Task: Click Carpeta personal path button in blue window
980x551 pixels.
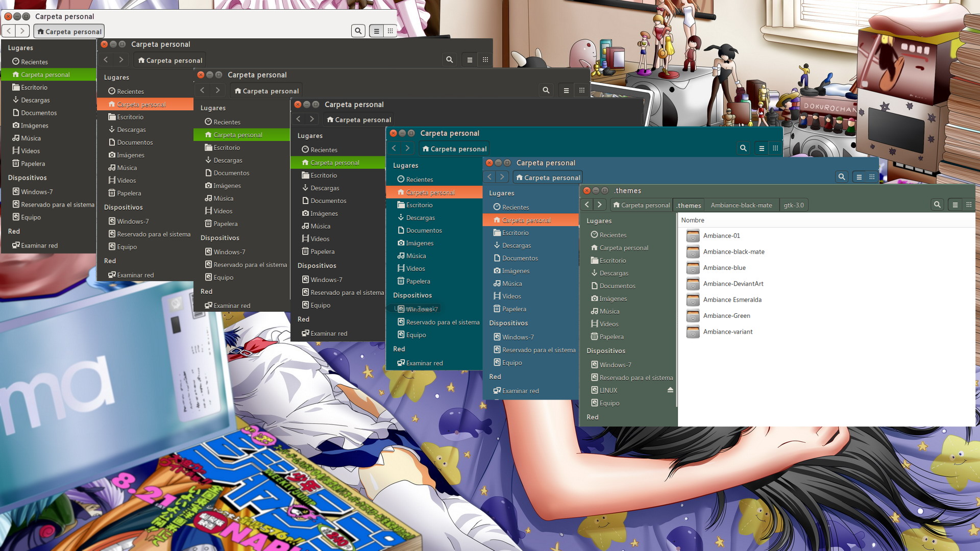Action: (548, 178)
